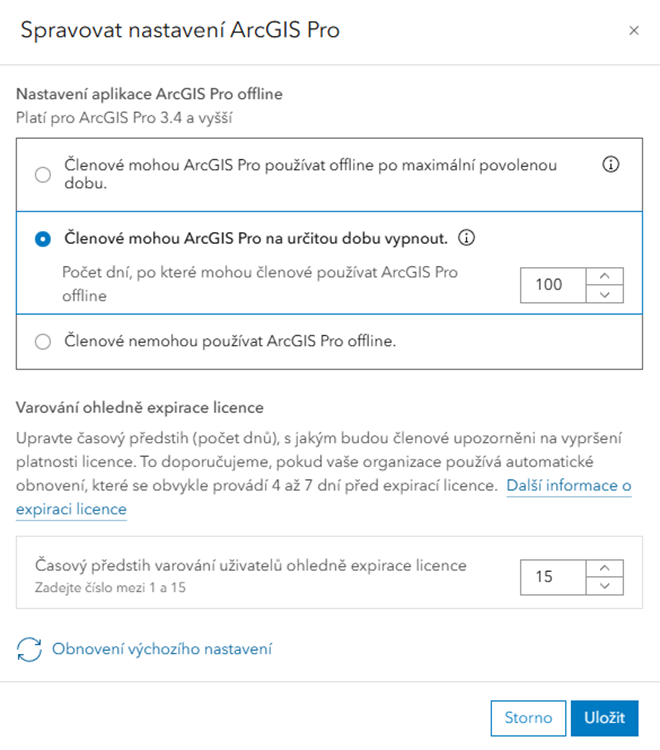Increase license expiration warning days up arrow
Viewport: 660px width, 750px height.
[x=605, y=568]
